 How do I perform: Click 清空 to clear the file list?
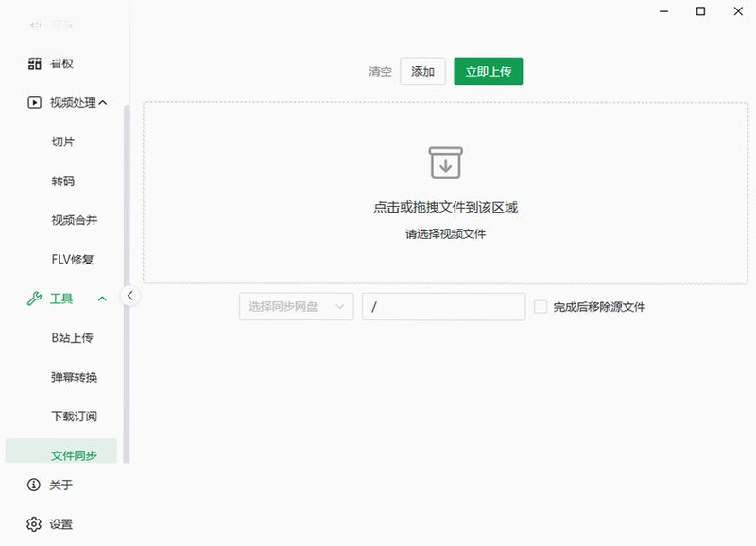pos(380,72)
